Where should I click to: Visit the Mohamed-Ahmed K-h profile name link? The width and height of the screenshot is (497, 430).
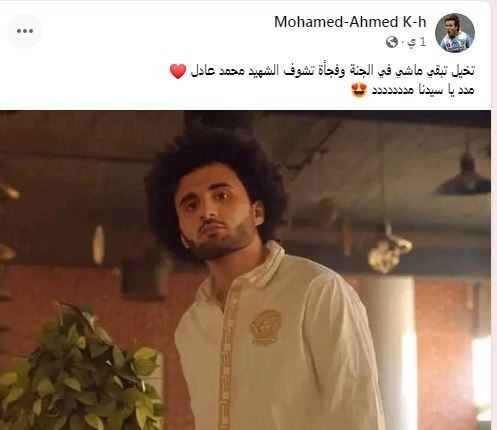(350, 22)
